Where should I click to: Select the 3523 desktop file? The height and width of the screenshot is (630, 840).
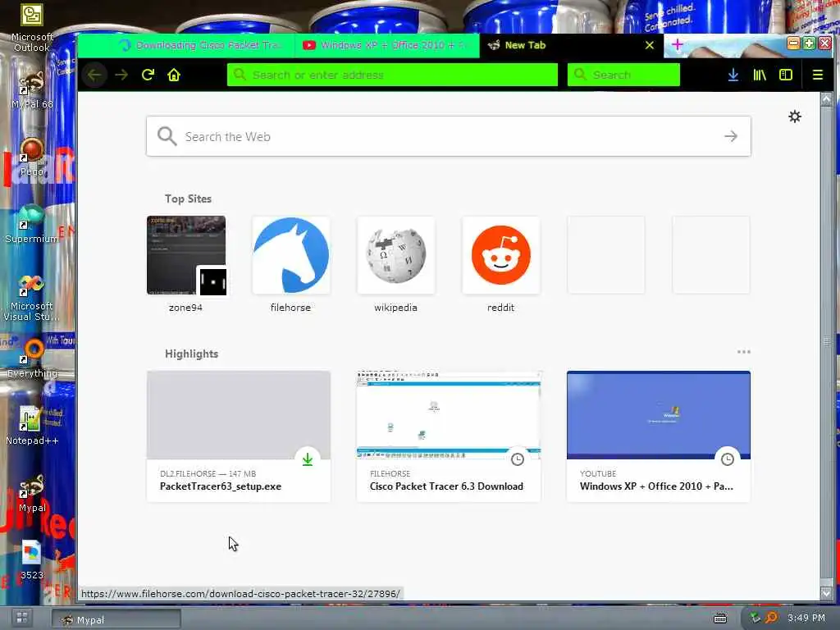tap(32, 561)
